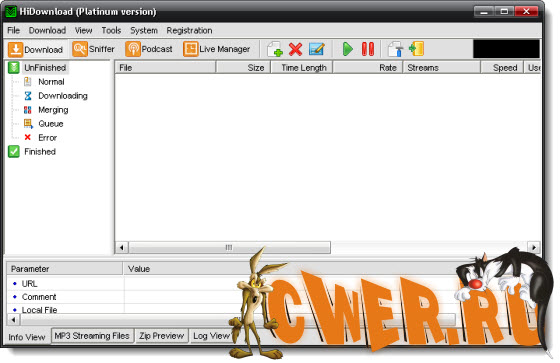Show the Downloading tasks list

point(63,96)
